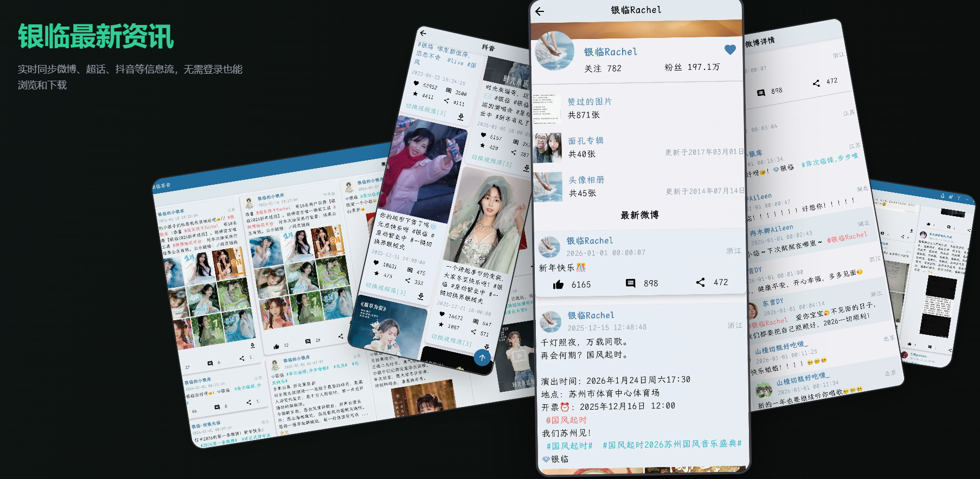Click 切换视频源[3] under the 6157 likes card

pyautogui.click(x=491, y=160)
